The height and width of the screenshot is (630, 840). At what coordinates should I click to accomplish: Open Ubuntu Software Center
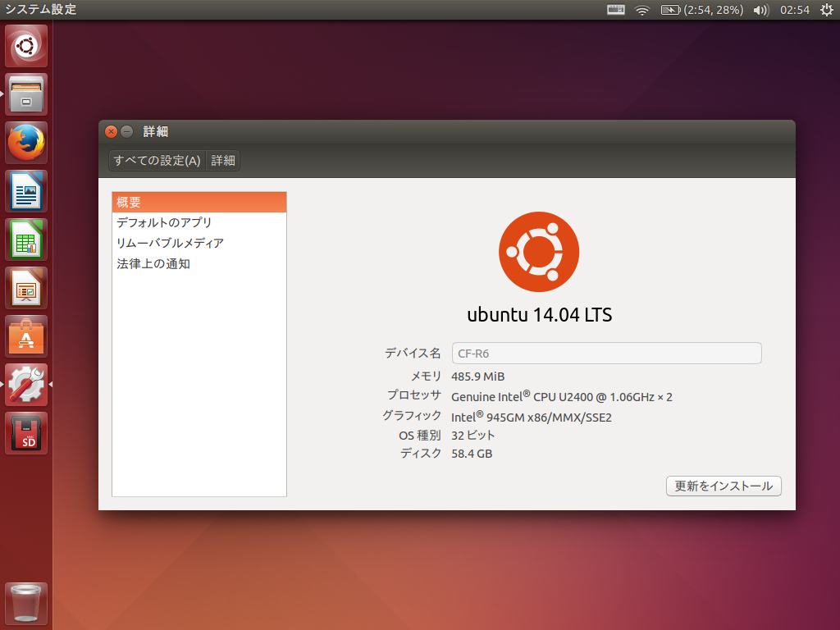(x=26, y=336)
